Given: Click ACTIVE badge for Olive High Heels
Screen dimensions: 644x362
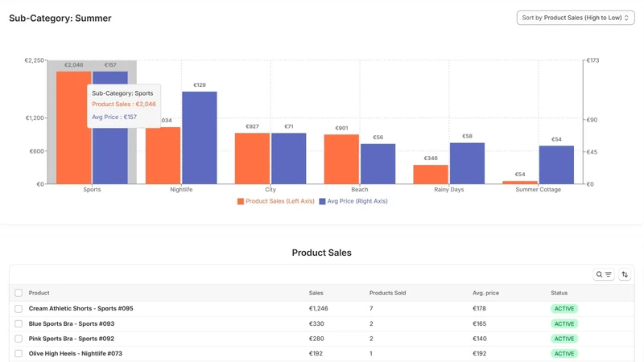Looking at the screenshot, I should tap(564, 353).
